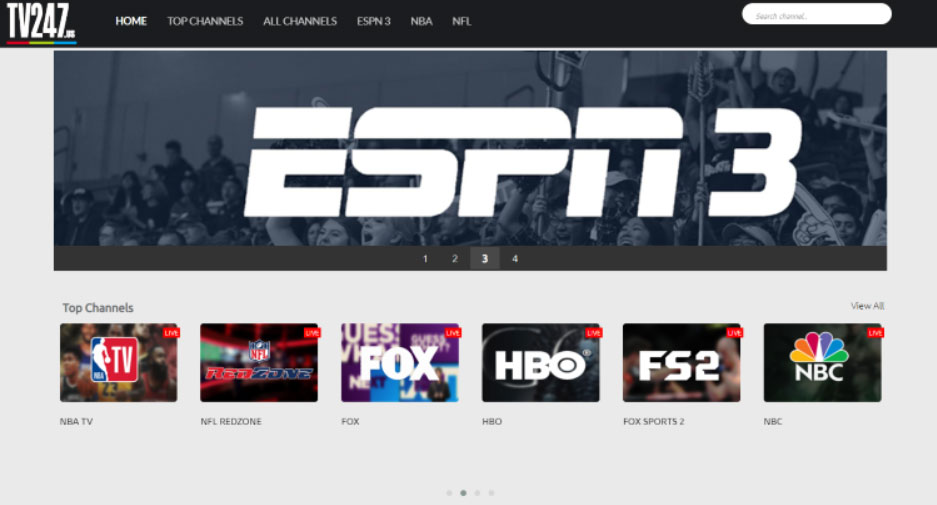Image resolution: width=937 pixels, height=505 pixels.
Task: Open the HBO channel thumbnail
Action: 540,363
